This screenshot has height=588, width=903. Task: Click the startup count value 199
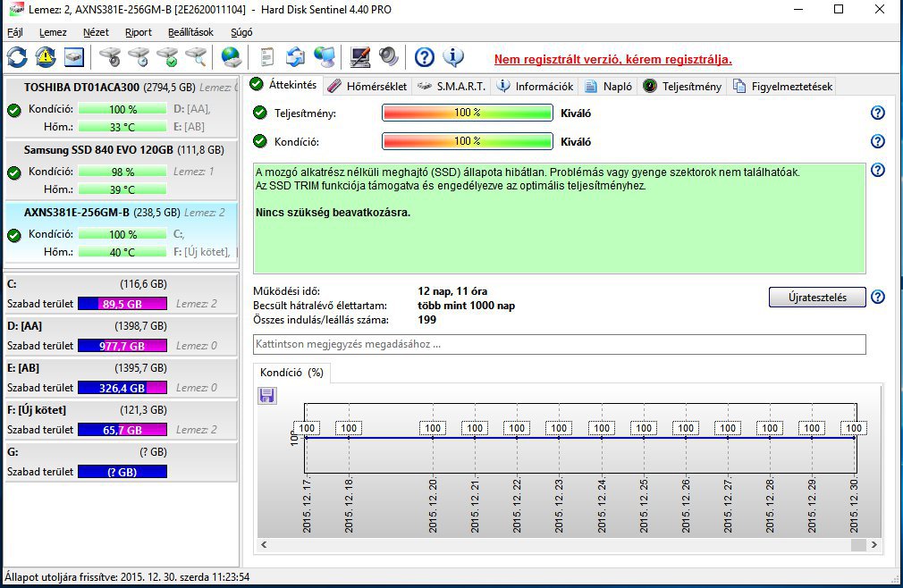[x=426, y=320]
